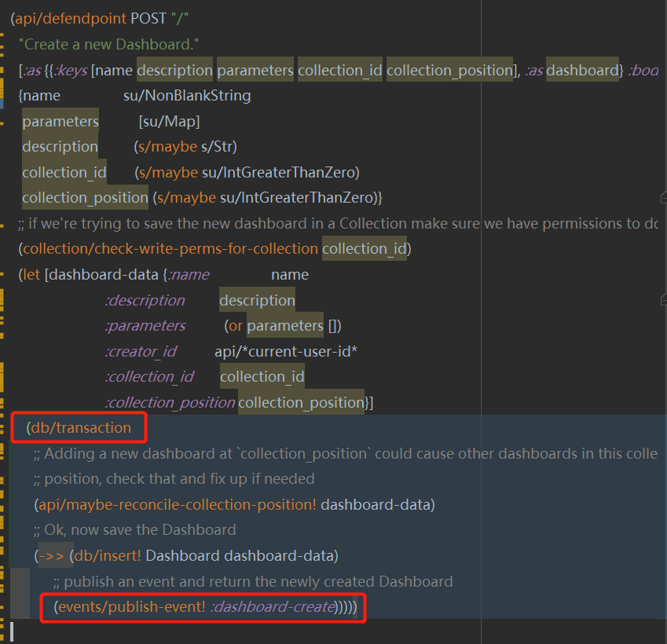667x644 pixels.
Task: Click the "/" route string after POST
Action: coord(180,19)
